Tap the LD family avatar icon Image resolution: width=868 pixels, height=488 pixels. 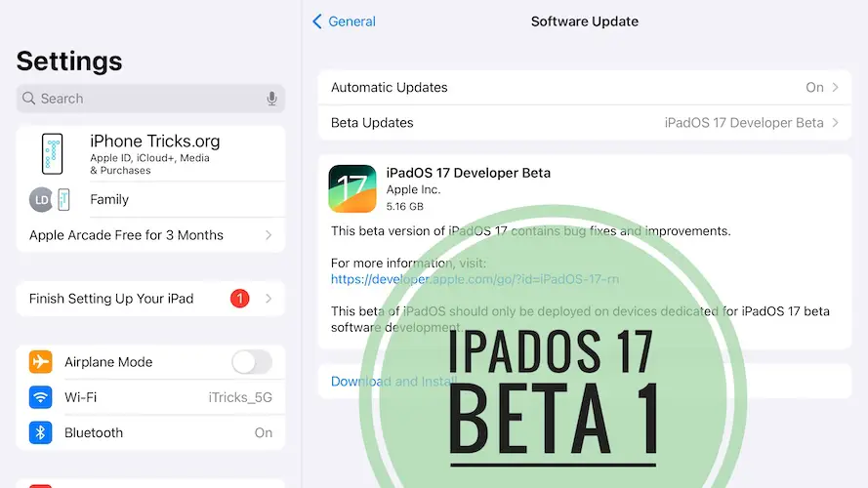pos(41,199)
